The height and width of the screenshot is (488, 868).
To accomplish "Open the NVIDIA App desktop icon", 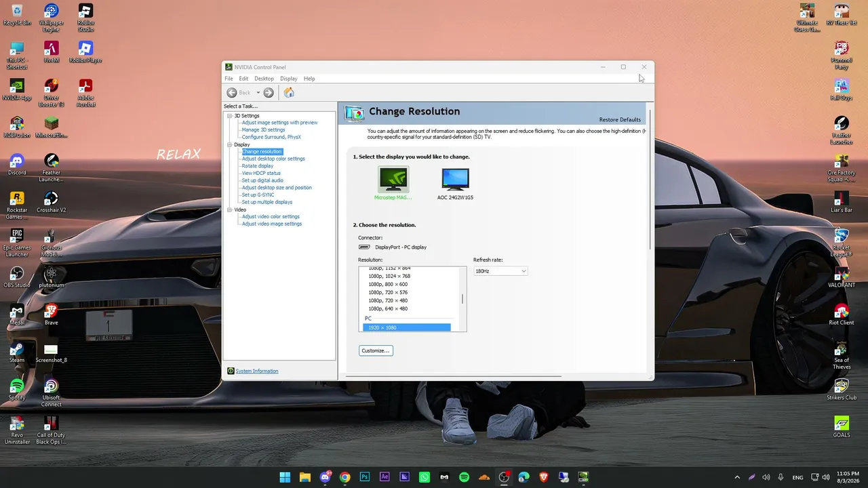I will pyautogui.click(x=17, y=90).
